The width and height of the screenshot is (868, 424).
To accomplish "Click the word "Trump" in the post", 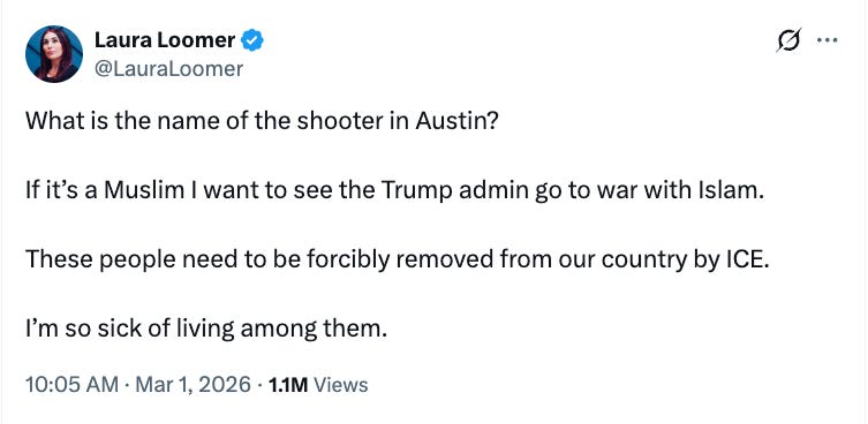I will (x=417, y=190).
